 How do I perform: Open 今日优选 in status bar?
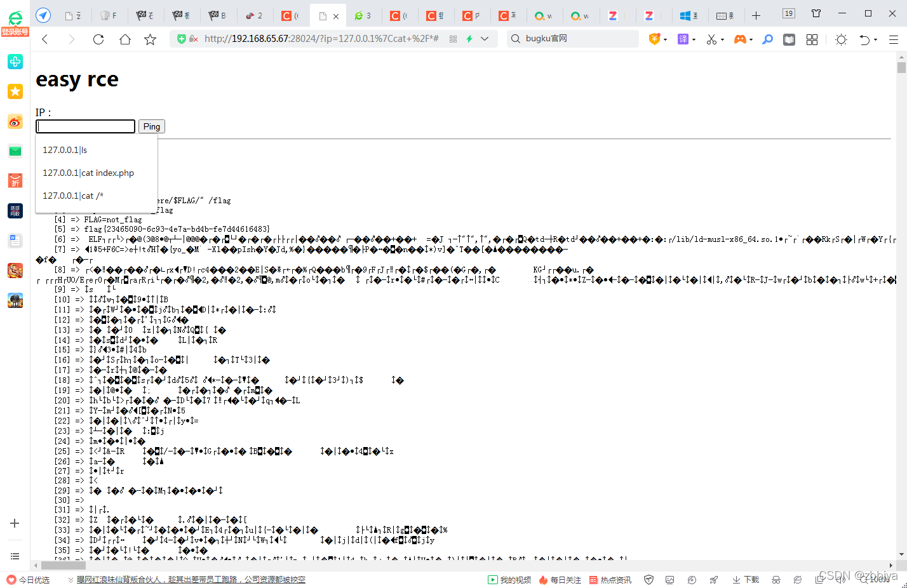[28, 580]
